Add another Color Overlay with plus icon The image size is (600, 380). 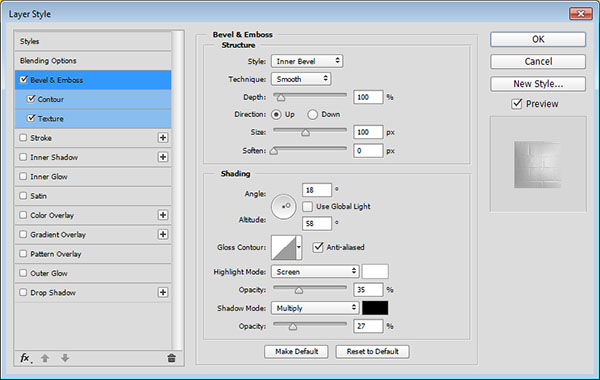point(163,215)
